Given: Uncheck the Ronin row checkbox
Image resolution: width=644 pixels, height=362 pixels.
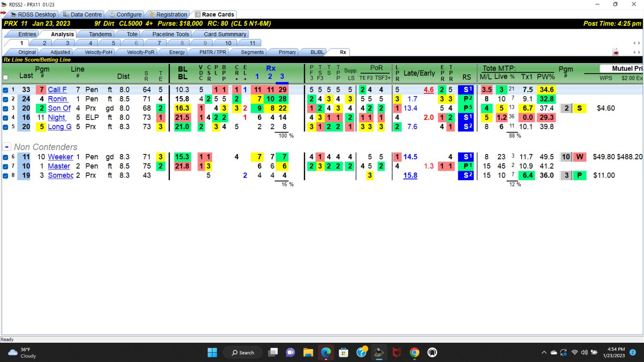Looking at the screenshot, I should (x=6, y=99).
